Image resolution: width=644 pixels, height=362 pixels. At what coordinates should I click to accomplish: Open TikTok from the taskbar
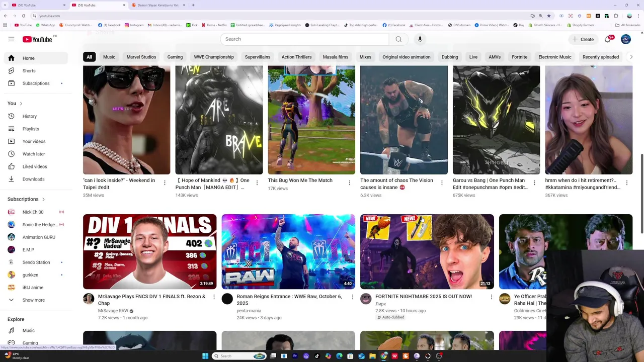coord(317,356)
